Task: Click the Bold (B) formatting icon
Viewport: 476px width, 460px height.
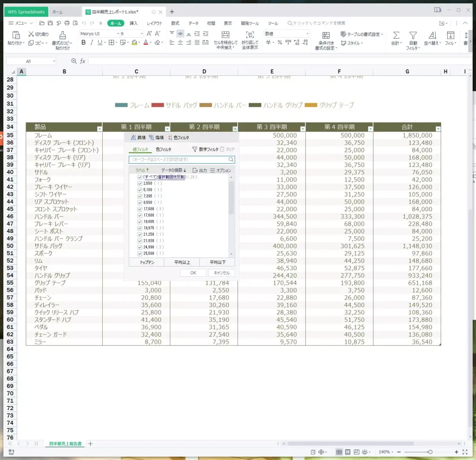Action: coord(84,42)
